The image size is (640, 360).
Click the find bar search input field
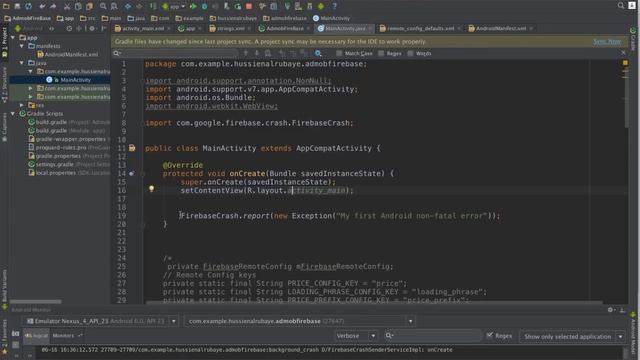tap(176, 53)
